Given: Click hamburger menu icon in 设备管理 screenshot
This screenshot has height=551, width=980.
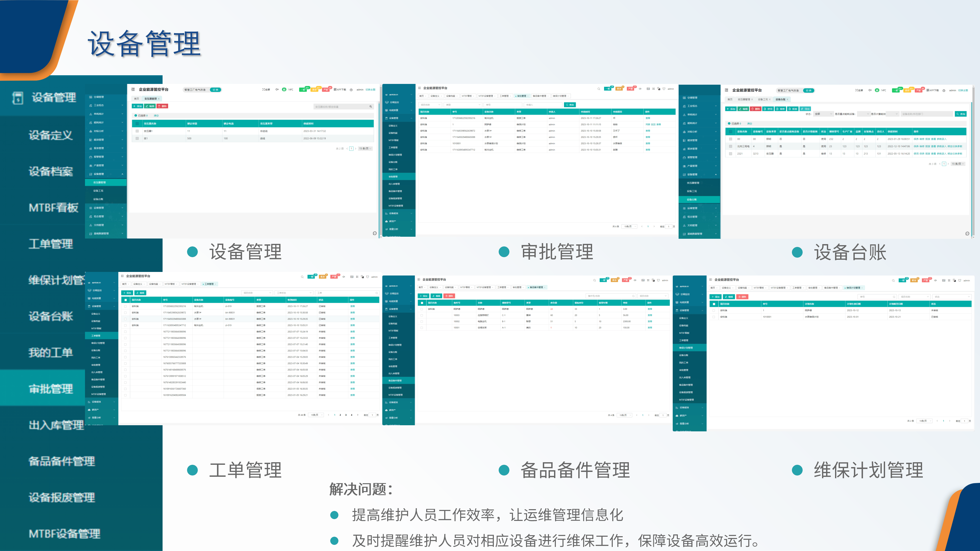Looking at the screenshot, I should (133, 89).
